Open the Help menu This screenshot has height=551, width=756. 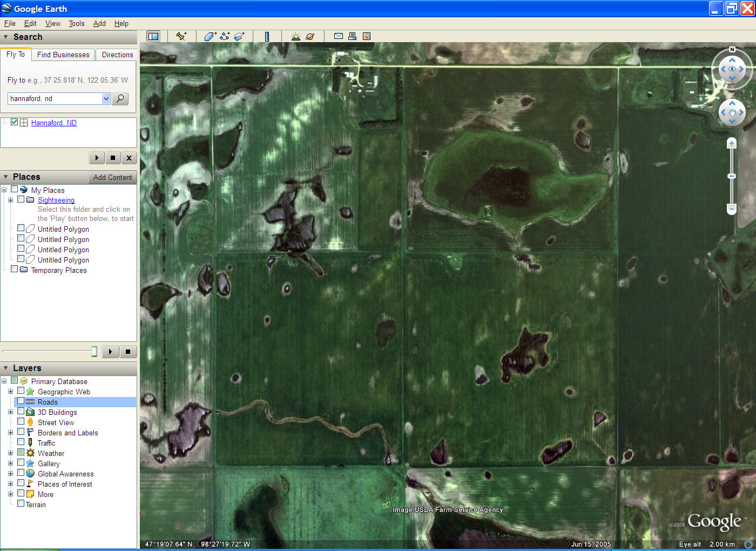point(122,23)
